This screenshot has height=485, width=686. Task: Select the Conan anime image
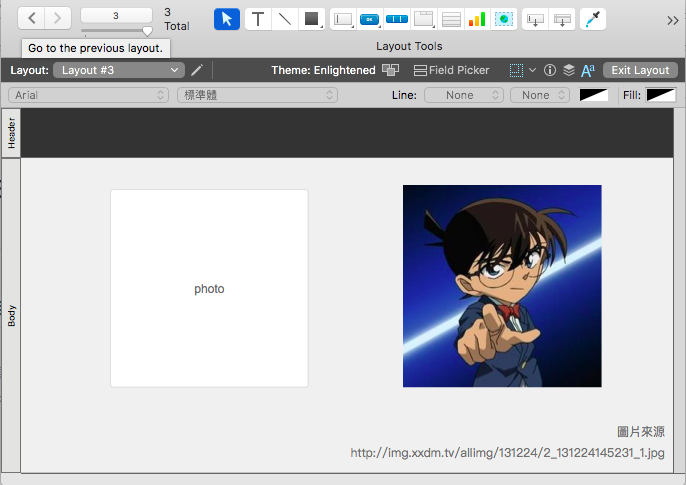coord(502,286)
